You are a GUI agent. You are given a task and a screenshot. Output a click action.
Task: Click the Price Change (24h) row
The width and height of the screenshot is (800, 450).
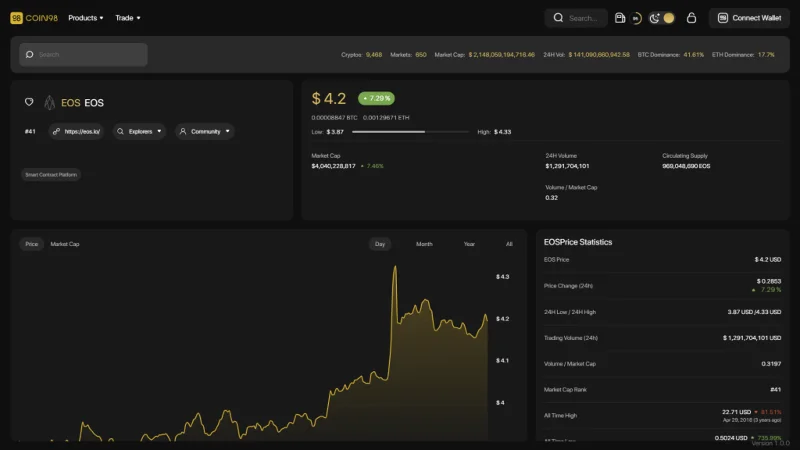click(662, 286)
